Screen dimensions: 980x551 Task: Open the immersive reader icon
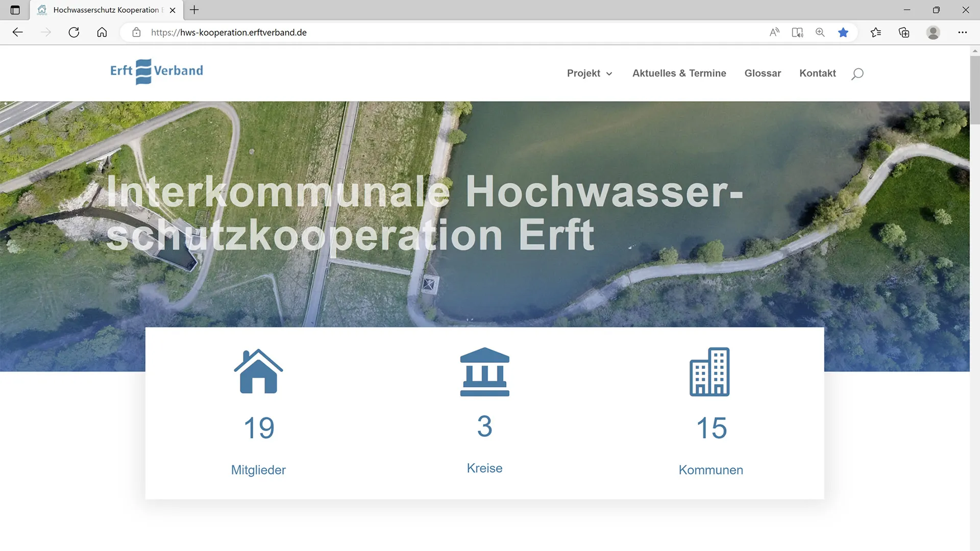click(x=797, y=33)
